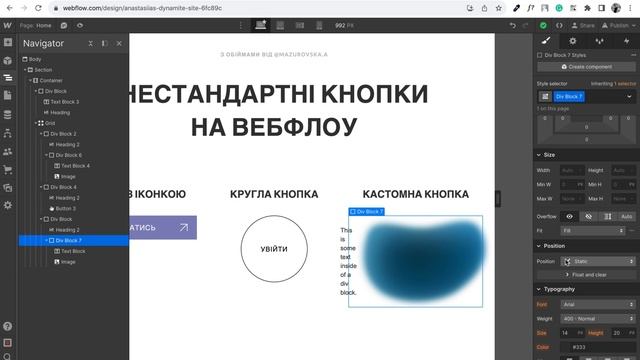The height and width of the screenshot is (360, 640).
Task: Switch to Mobile landscape breakpoint
Action: point(300,25)
